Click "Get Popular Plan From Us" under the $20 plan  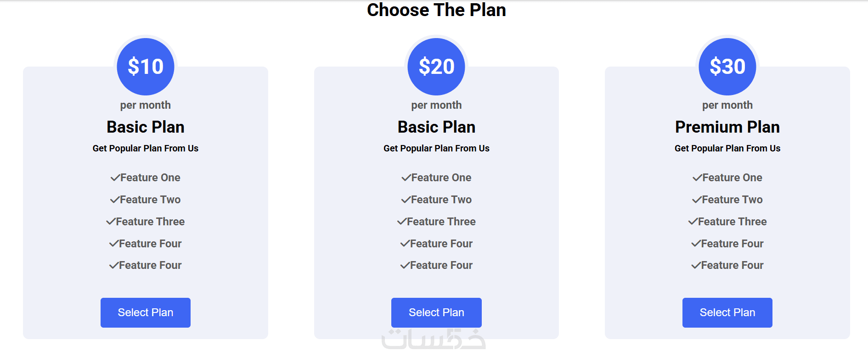(436, 148)
